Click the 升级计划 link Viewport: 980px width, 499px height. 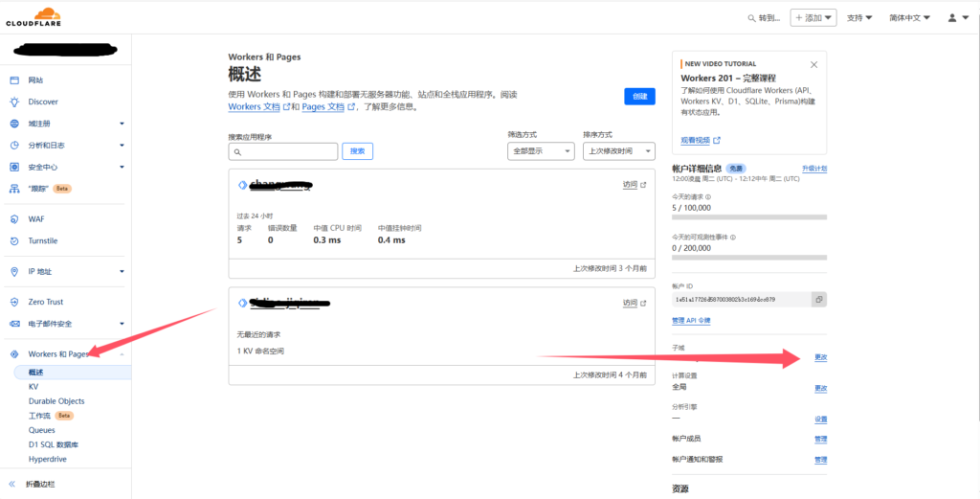(814, 169)
